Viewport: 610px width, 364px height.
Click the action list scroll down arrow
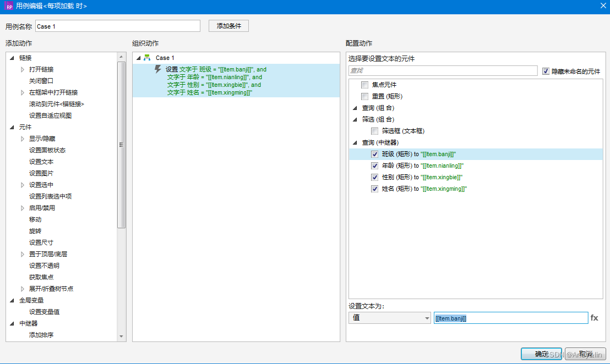coord(121,337)
